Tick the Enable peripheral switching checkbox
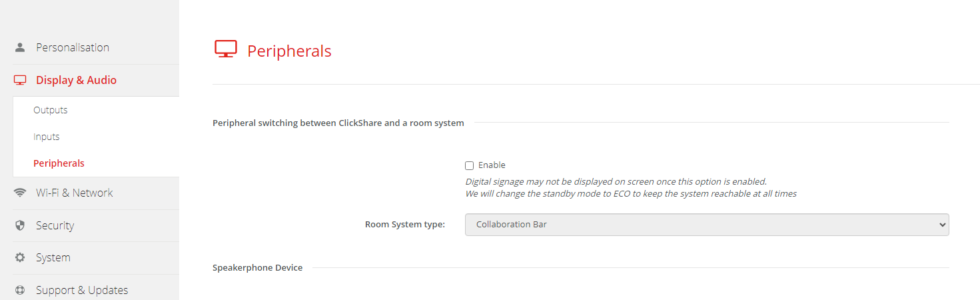Screen dimensions: 980x300 pyautogui.click(x=469, y=165)
